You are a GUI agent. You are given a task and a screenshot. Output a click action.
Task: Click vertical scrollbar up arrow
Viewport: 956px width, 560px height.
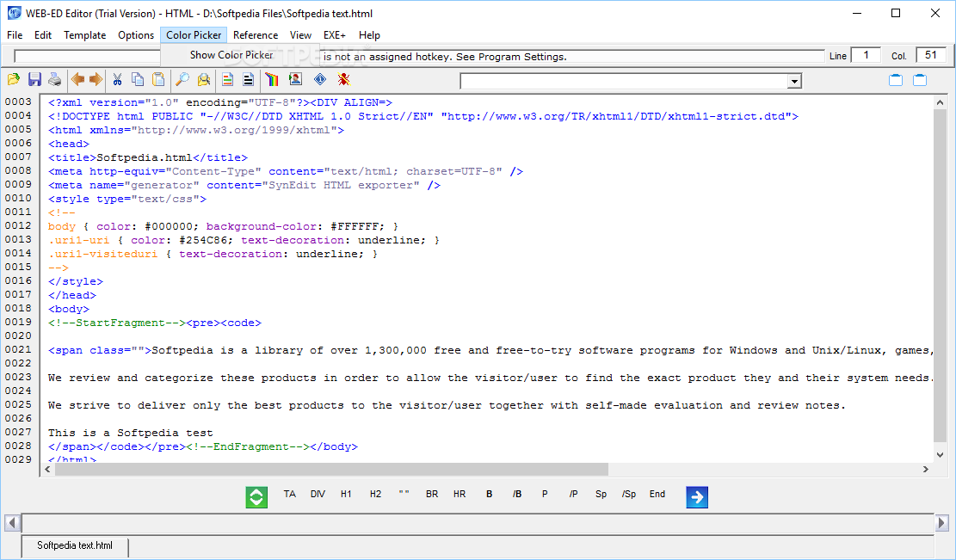coord(940,102)
